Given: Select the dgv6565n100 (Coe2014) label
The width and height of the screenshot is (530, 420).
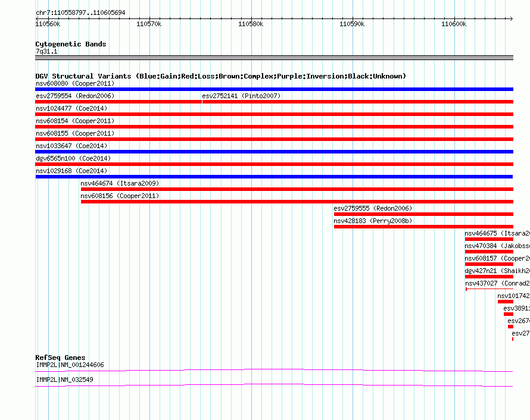Looking at the screenshot, I should tap(73, 158).
